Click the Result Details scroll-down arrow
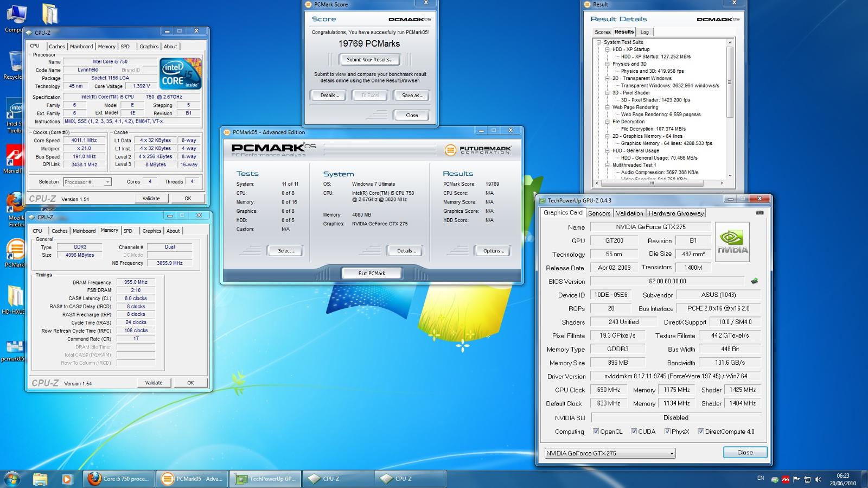Viewport: 868px width, 488px height. pos(730,175)
